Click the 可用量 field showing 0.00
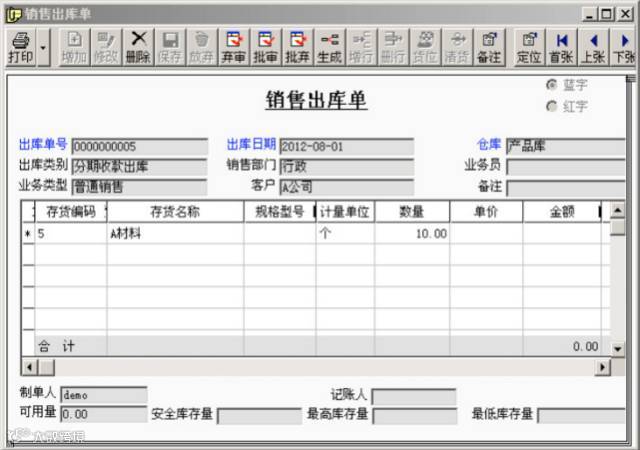 click(x=104, y=414)
